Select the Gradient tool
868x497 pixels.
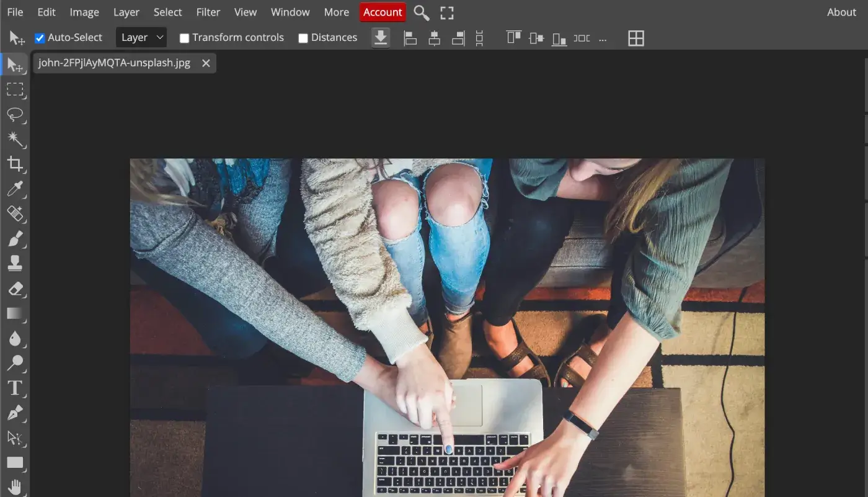coord(15,313)
